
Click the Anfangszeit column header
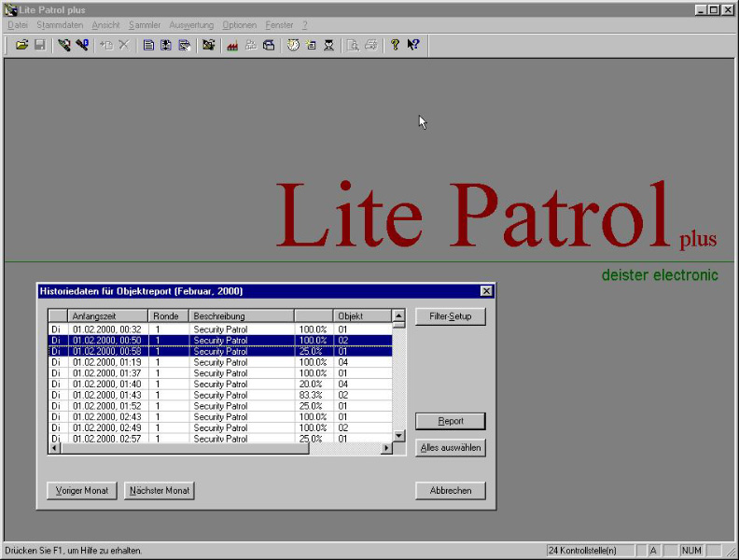coord(108,315)
